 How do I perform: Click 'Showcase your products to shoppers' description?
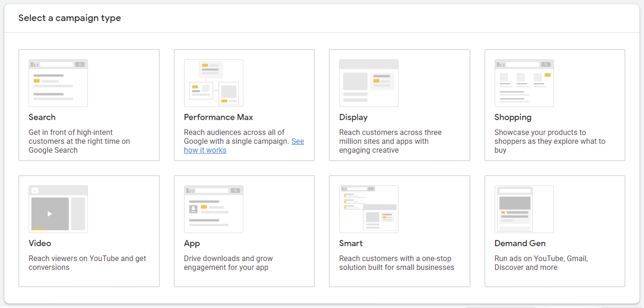click(x=550, y=141)
